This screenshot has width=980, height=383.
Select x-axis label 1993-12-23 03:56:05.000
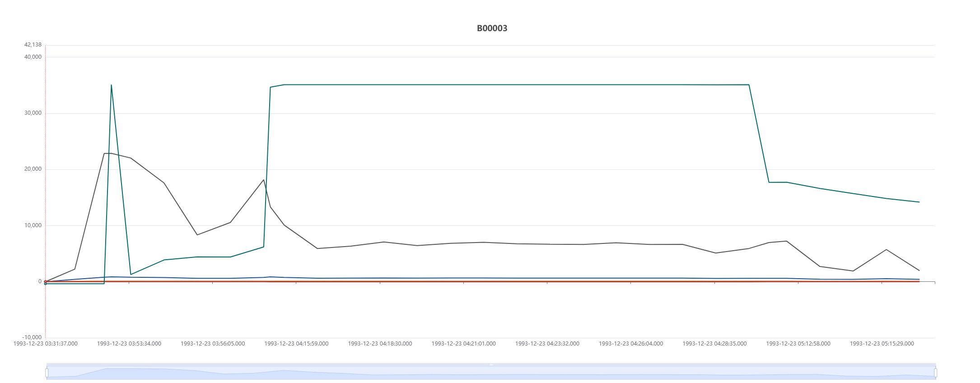click(x=213, y=344)
